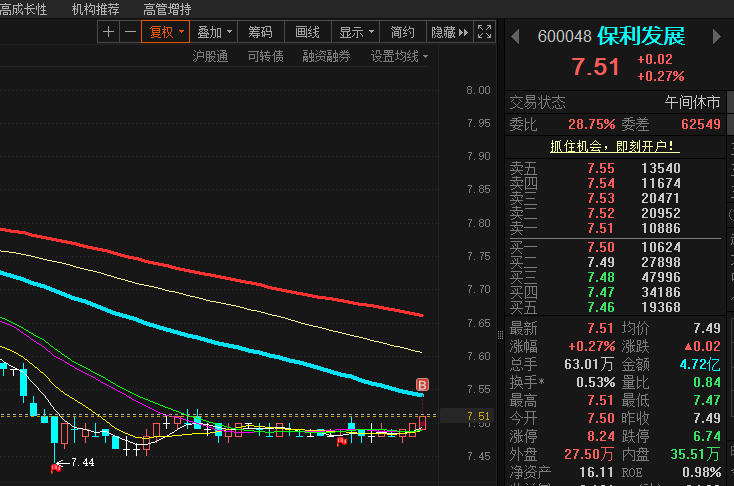Viewport: 734px width, 486px height.
Task: Click 卖五 price 7.55
Action: [601, 168]
